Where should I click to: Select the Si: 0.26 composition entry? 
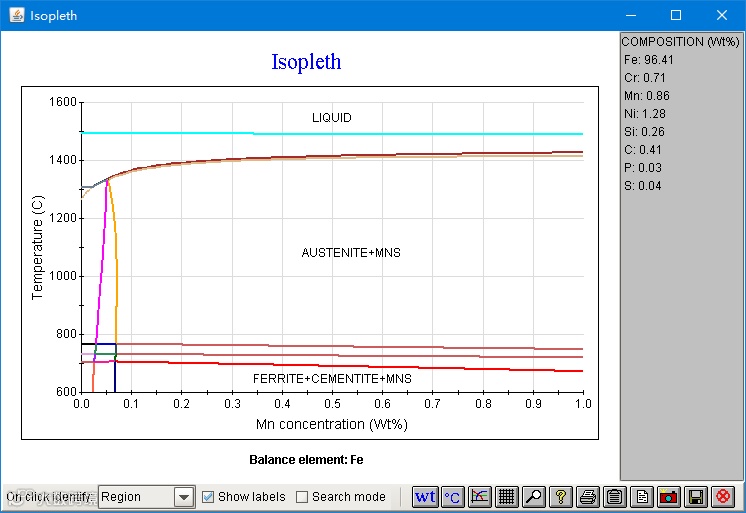644,132
